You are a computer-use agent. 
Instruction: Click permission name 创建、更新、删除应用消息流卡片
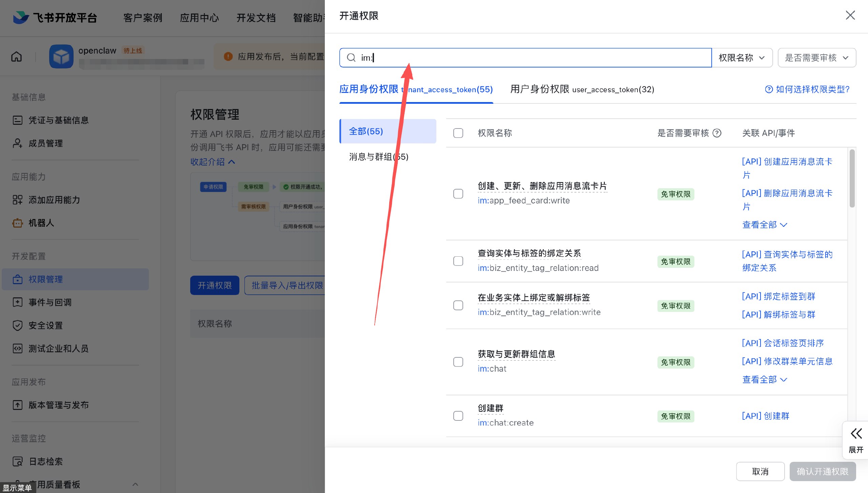(x=542, y=186)
